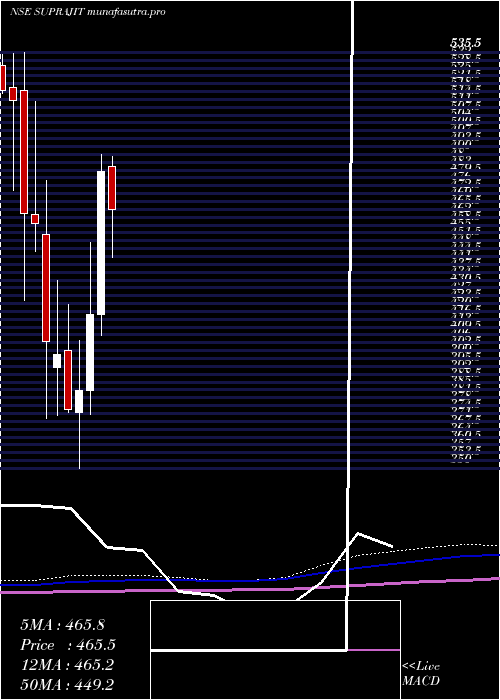Click the peak of the white MACD line

coord(358,533)
